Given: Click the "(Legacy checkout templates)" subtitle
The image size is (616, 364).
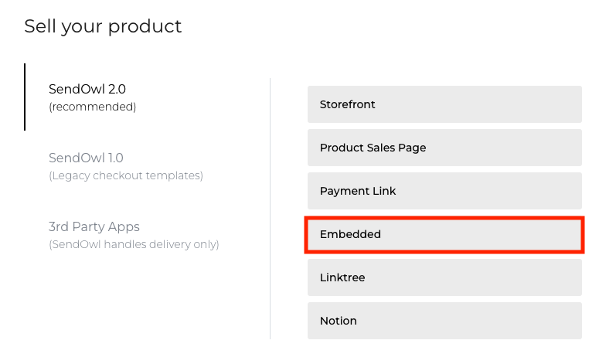Looking at the screenshot, I should click(126, 175).
